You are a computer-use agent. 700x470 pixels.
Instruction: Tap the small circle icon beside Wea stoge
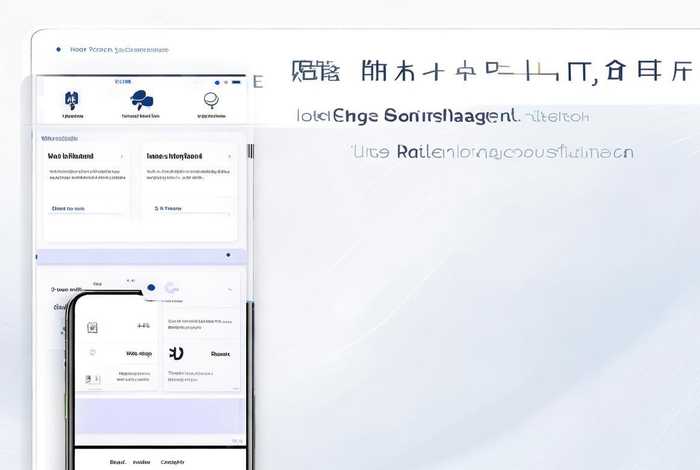tap(92, 353)
